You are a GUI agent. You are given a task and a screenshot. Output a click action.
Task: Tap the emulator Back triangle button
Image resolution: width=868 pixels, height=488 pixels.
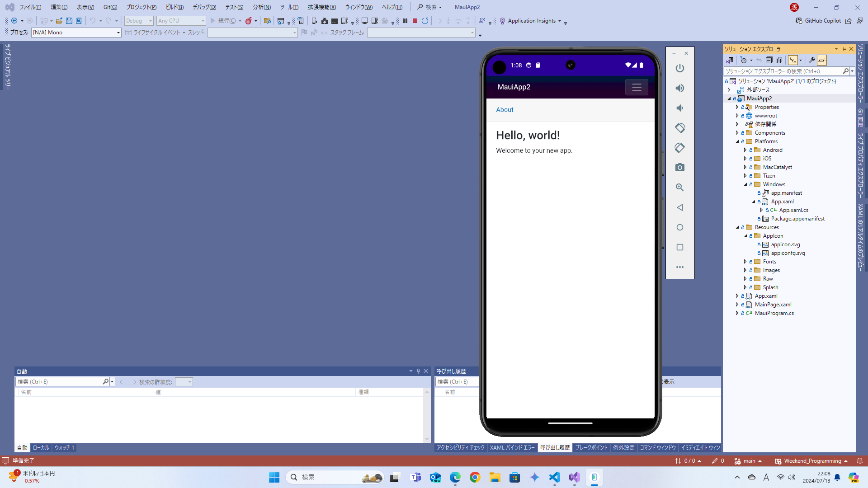click(x=679, y=207)
